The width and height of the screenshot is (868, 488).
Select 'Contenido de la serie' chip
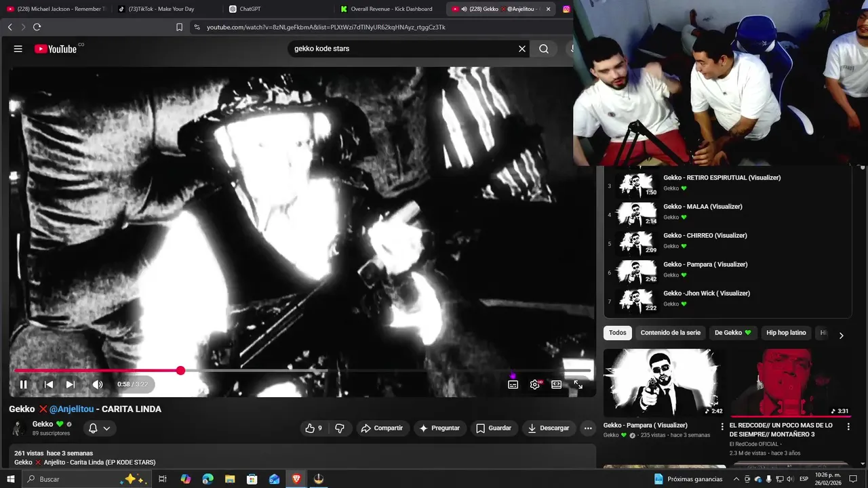(671, 333)
